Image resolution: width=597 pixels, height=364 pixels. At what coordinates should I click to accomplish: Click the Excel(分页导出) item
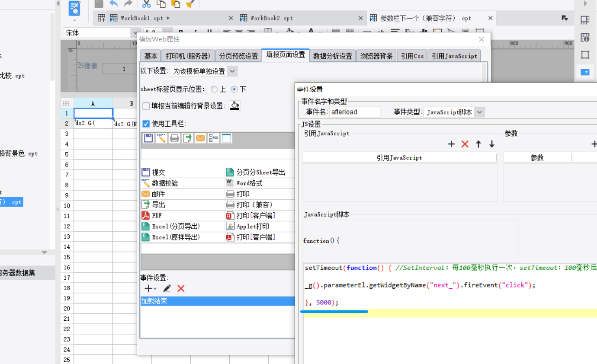click(x=183, y=226)
